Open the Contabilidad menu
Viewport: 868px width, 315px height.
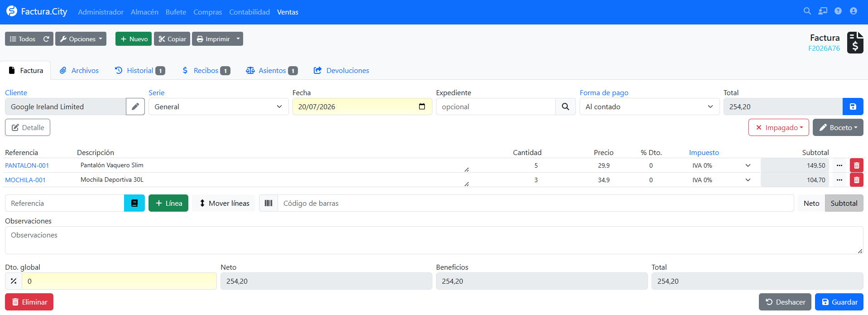249,12
